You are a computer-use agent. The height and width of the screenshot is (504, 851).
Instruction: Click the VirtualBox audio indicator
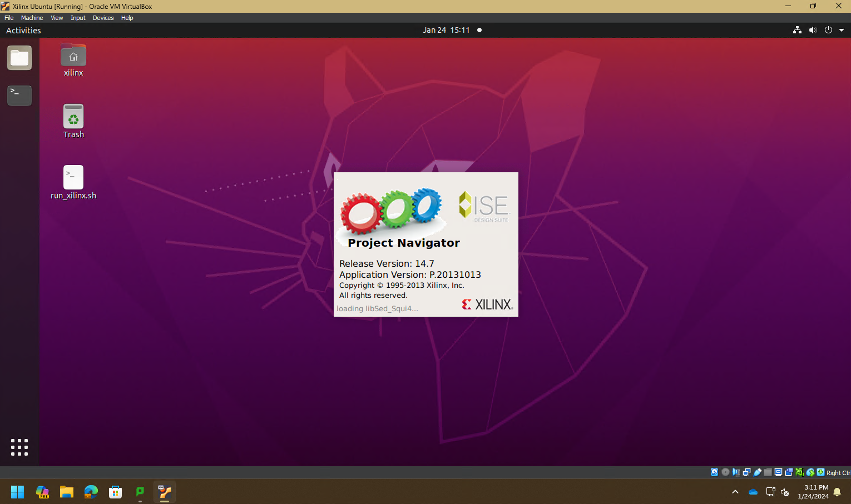pyautogui.click(x=736, y=472)
